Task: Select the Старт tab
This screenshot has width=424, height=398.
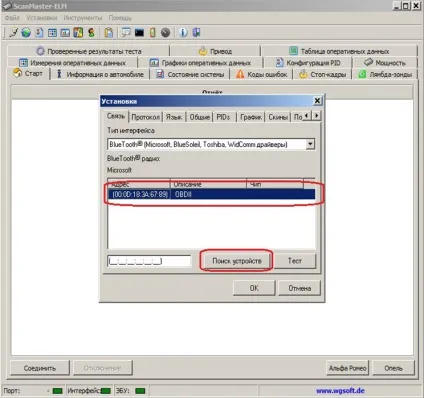Action: point(28,73)
